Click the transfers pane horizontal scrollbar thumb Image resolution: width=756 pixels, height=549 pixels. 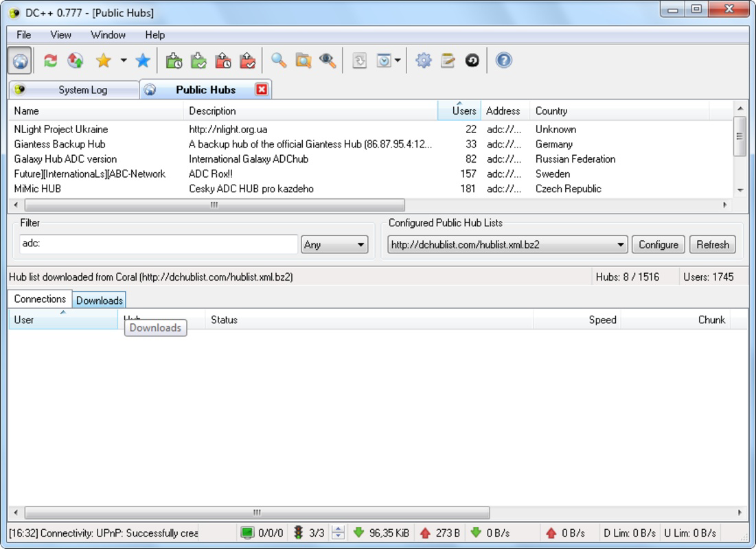coord(257,513)
